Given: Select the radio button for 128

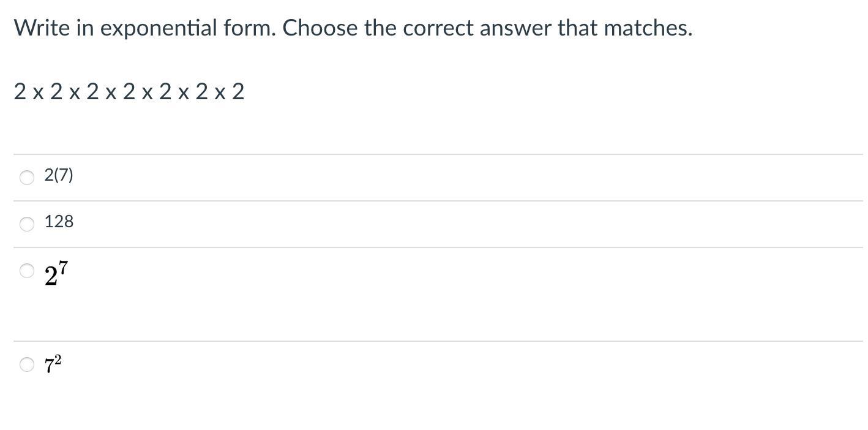Looking at the screenshot, I should [x=27, y=224].
